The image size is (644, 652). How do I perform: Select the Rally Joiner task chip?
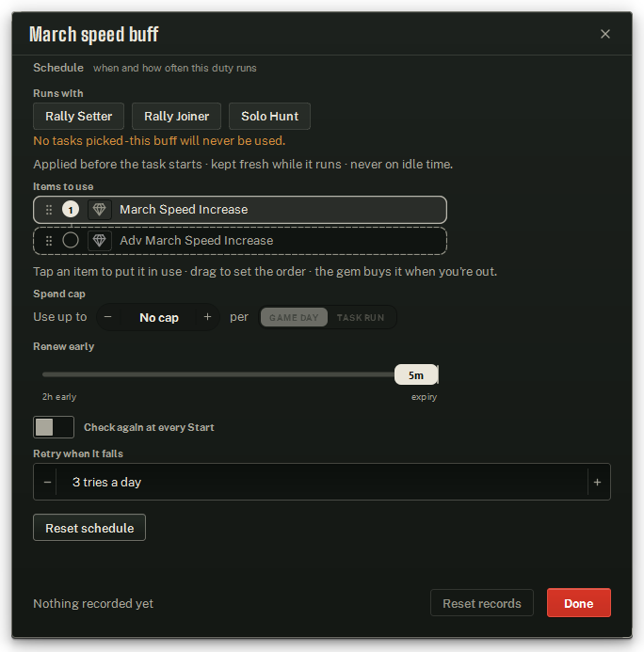coord(176,116)
